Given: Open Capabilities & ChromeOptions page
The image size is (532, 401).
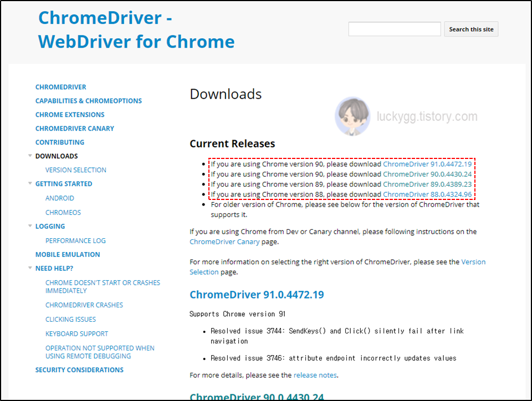Looking at the screenshot, I should [89, 101].
